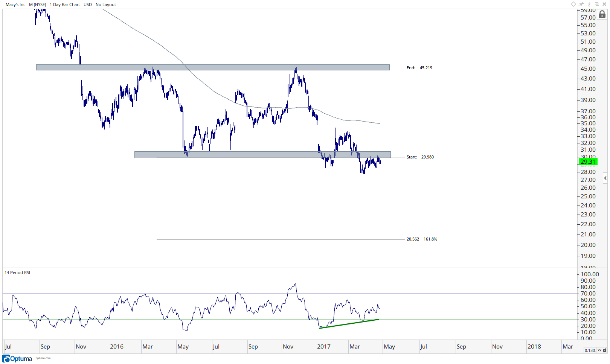Select the '20.562 161.8%' extension level label
The width and height of the screenshot is (610, 364).
[422, 239]
